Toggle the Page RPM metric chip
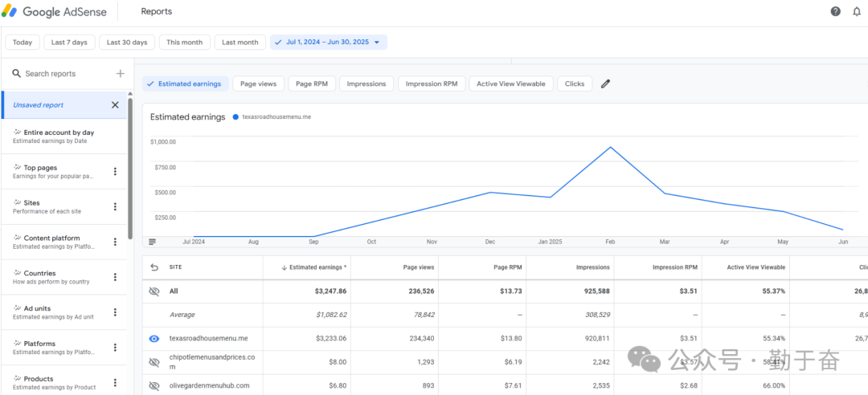Viewport: 868px width, 395px height. 312,84
